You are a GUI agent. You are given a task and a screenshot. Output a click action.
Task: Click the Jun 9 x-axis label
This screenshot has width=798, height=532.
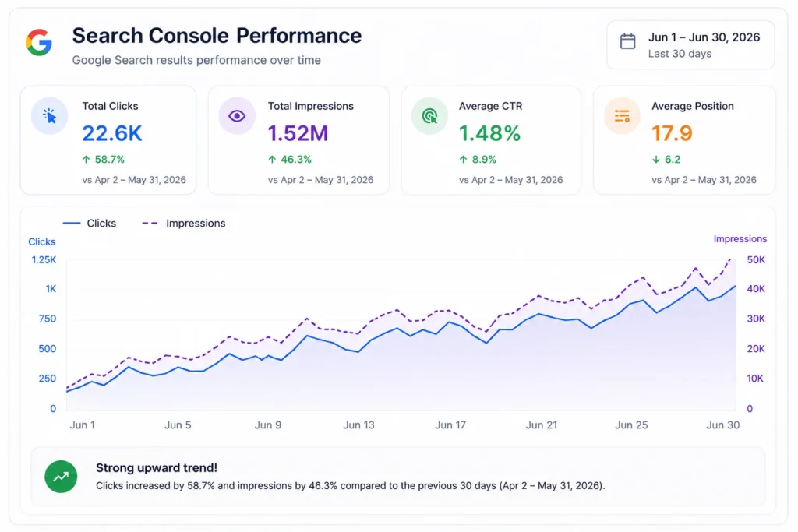tap(268, 425)
